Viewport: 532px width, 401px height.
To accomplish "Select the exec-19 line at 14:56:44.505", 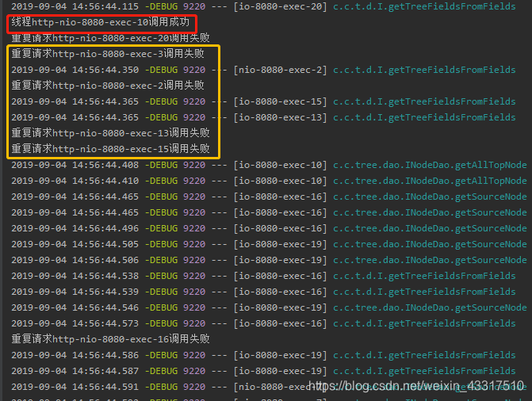I will 269,244.
